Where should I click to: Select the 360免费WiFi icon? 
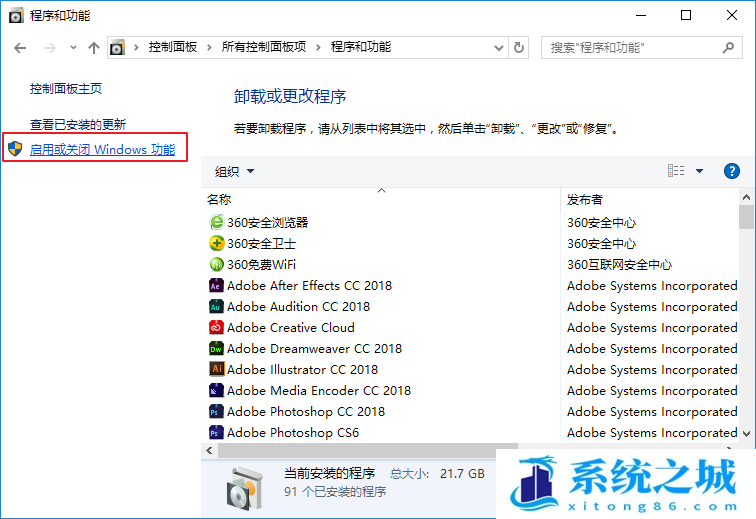(216, 264)
